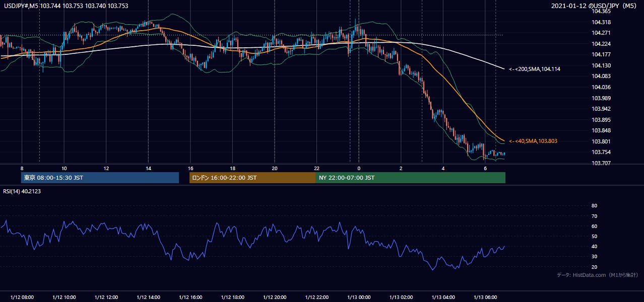Click RSI scale value 30
This screenshot has height=302, width=644.
click(x=595, y=257)
